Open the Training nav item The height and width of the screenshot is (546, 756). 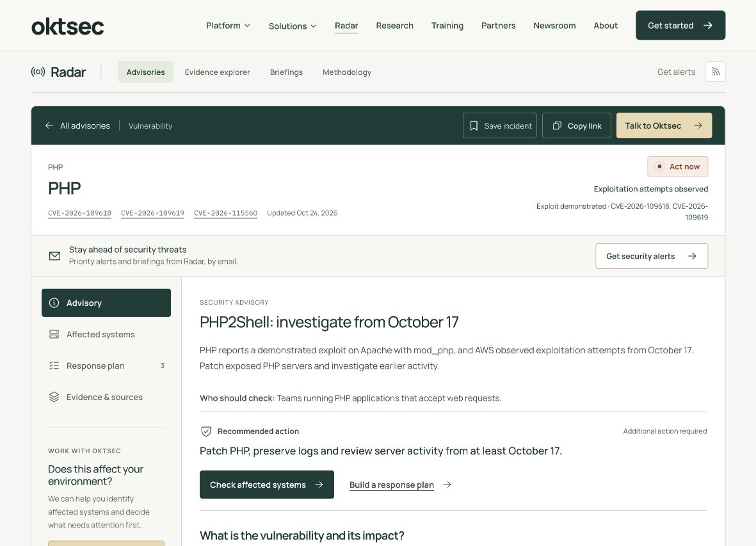click(447, 26)
